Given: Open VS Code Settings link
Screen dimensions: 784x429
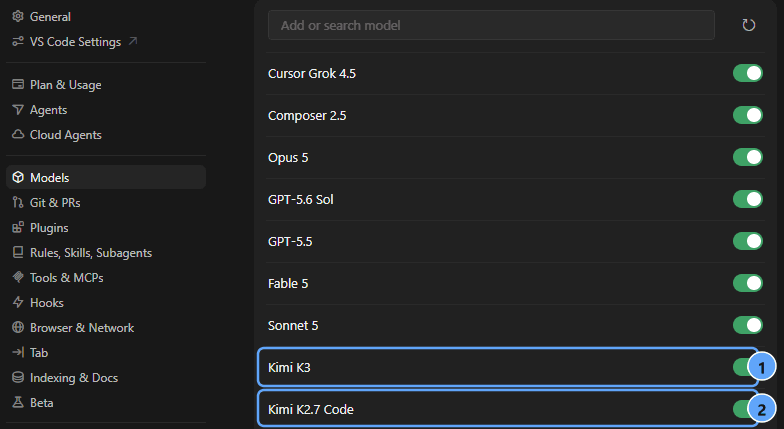Looking at the screenshot, I should click(x=106, y=42).
